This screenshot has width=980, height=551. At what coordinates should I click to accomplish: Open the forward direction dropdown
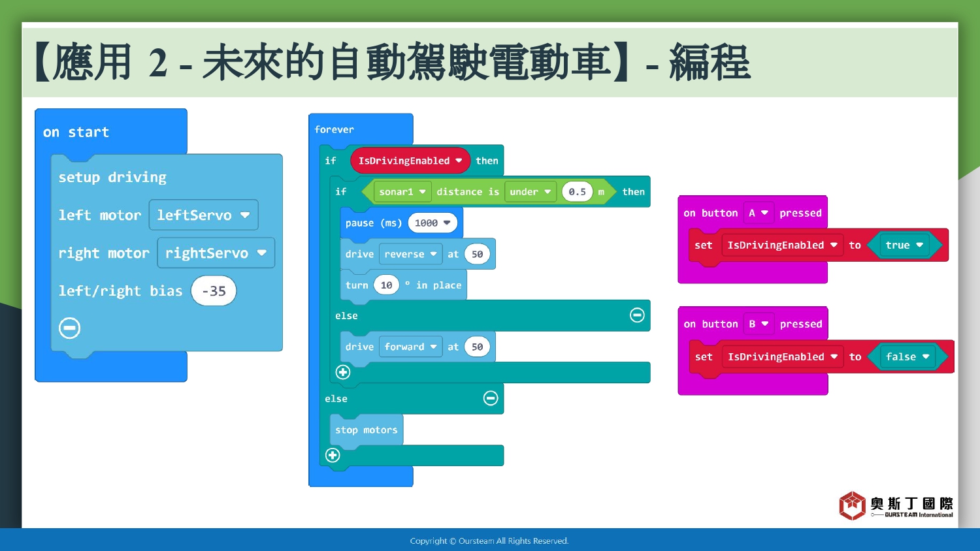pyautogui.click(x=411, y=347)
